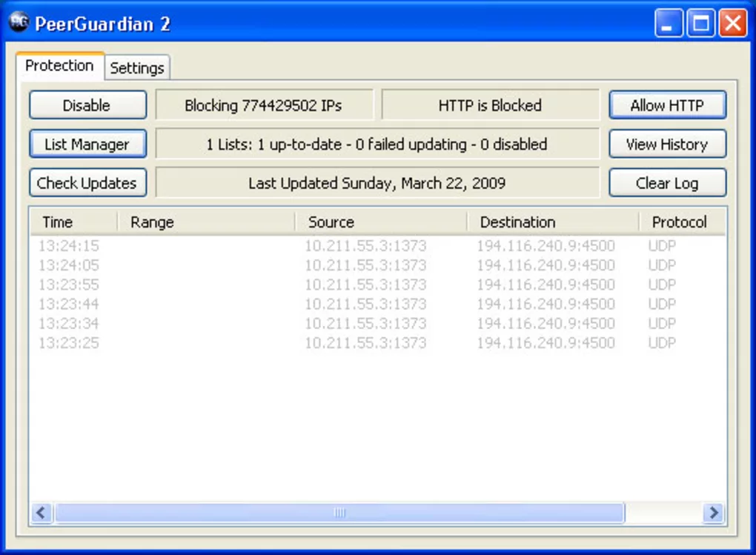Select log entry at 13:24:15
The image size is (756, 555).
click(377, 246)
